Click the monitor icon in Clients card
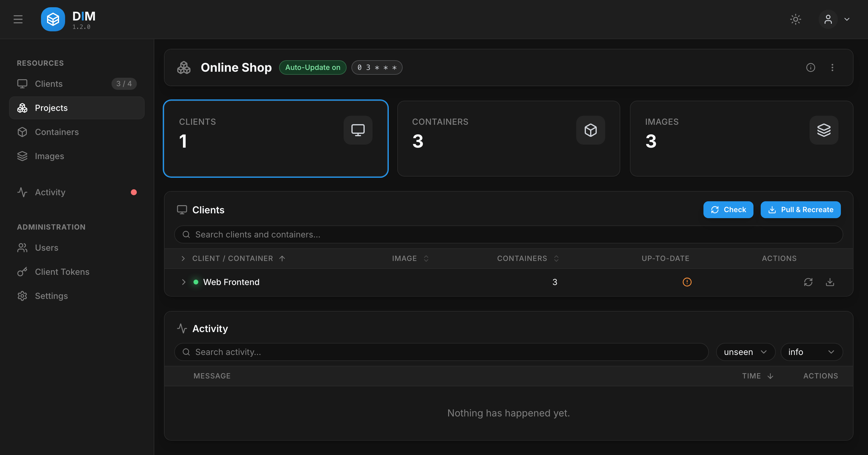 358,130
